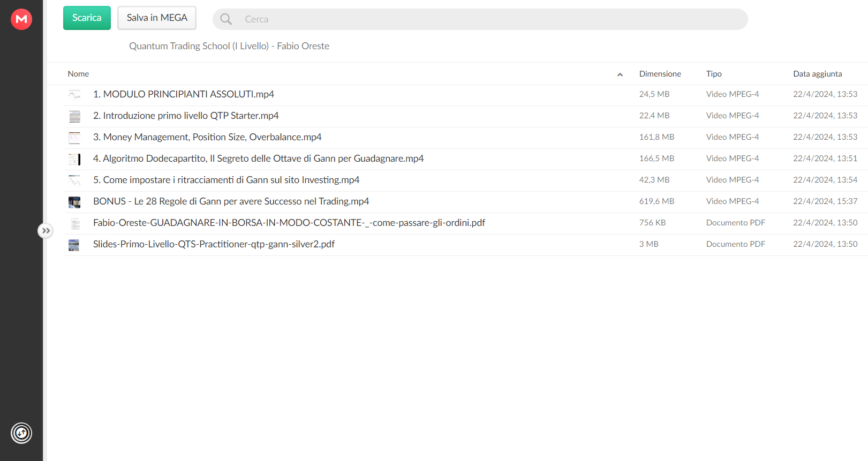The height and width of the screenshot is (461, 868).
Task: Click thumbnail of Slides-Primo-Livello pdf
Action: pos(74,245)
